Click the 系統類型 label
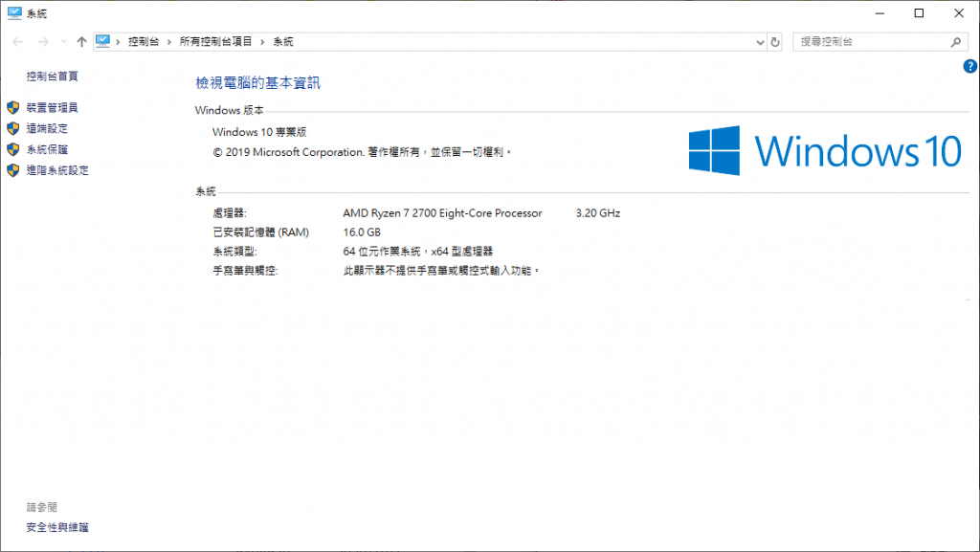980x552 pixels. pyautogui.click(x=234, y=252)
